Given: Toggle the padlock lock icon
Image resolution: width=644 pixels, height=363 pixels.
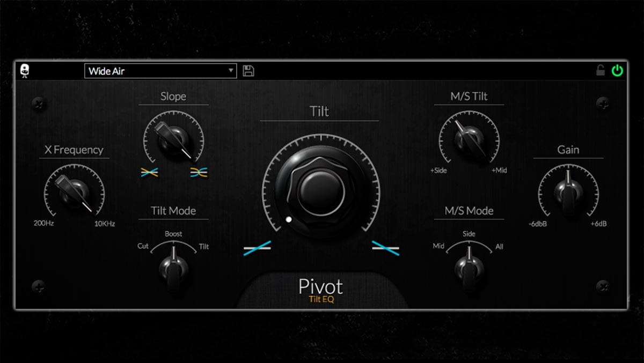Looking at the screenshot, I should (x=601, y=70).
